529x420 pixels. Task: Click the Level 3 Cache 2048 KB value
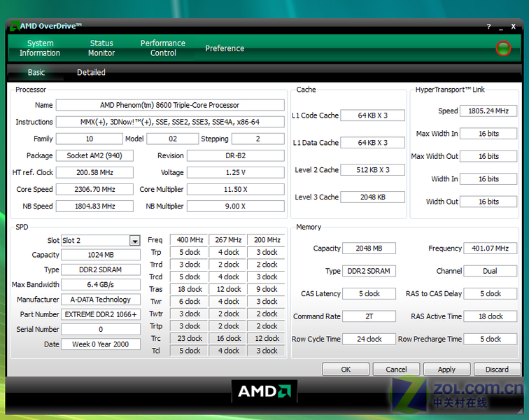[x=373, y=197]
